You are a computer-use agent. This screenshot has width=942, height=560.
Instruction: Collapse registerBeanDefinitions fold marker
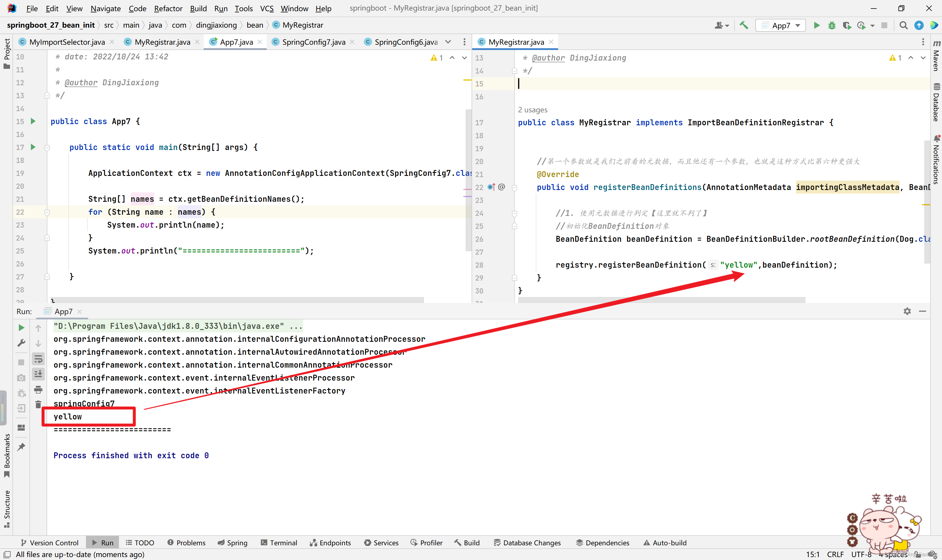point(515,188)
